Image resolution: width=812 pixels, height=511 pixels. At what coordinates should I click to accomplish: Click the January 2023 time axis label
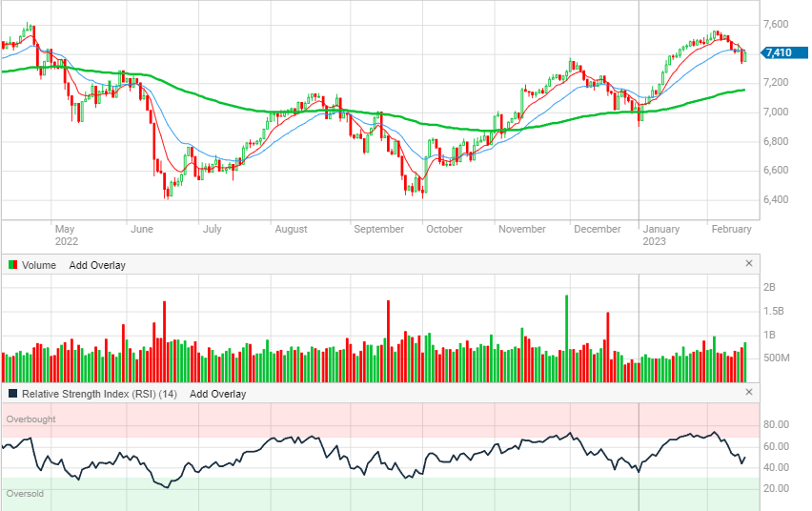coord(660,235)
